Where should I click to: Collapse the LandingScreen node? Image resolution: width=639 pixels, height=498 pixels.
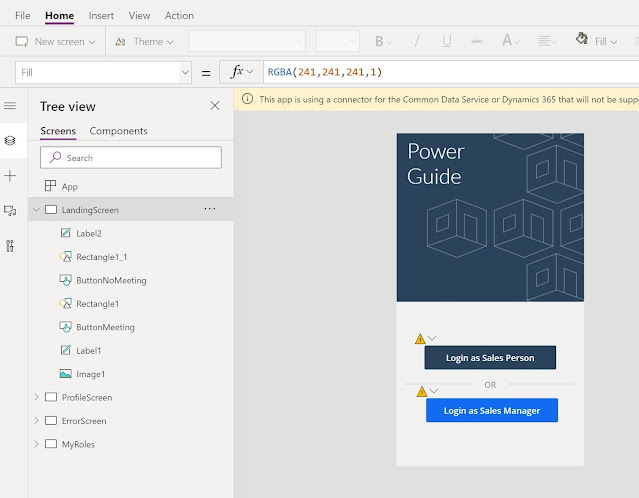pyautogui.click(x=36, y=209)
